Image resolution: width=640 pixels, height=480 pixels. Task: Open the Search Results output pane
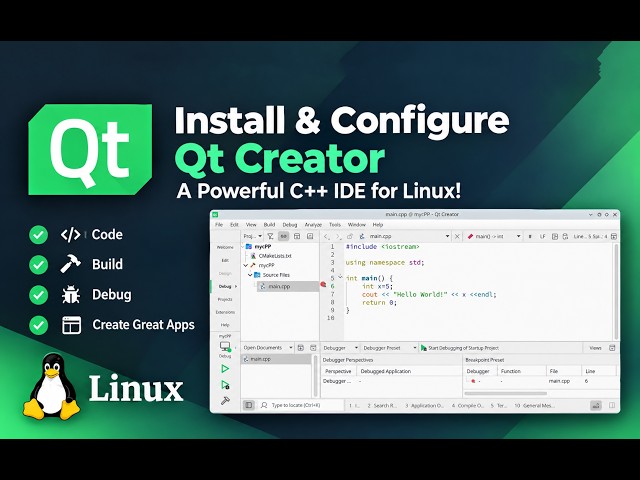[382, 406]
